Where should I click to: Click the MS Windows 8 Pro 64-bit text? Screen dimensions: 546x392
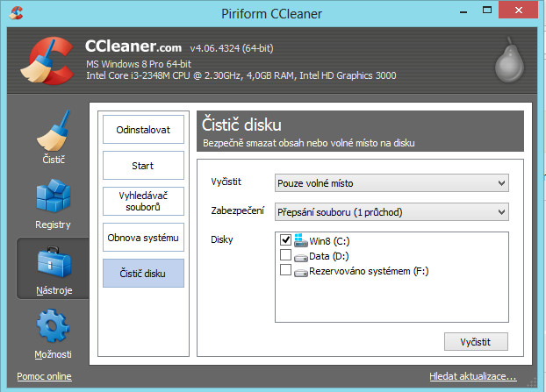(139, 64)
